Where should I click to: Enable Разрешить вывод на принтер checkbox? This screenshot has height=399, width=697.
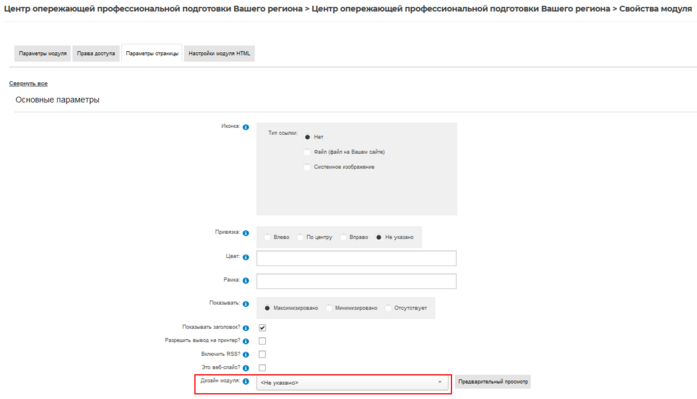tap(262, 341)
